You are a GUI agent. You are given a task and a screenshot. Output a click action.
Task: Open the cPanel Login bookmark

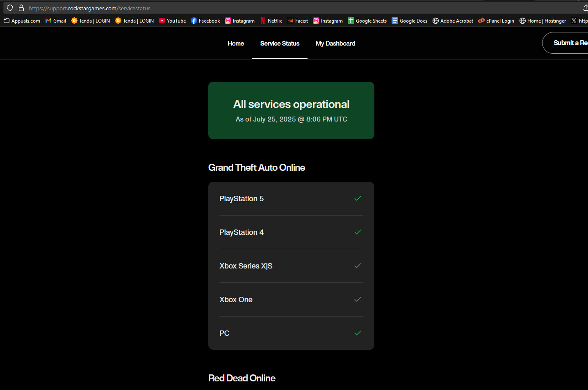pyautogui.click(x=496, y=21)
